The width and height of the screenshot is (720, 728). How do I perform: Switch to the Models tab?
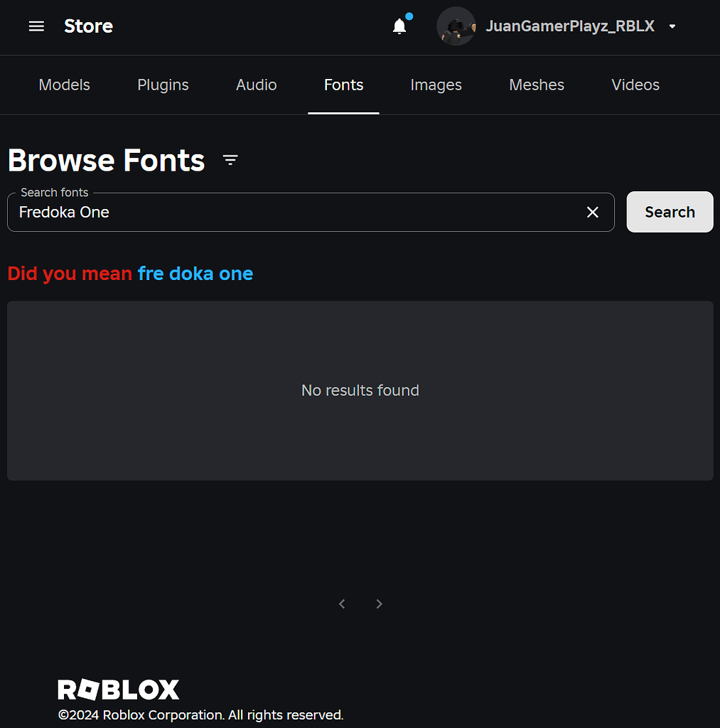click(64, 85)
